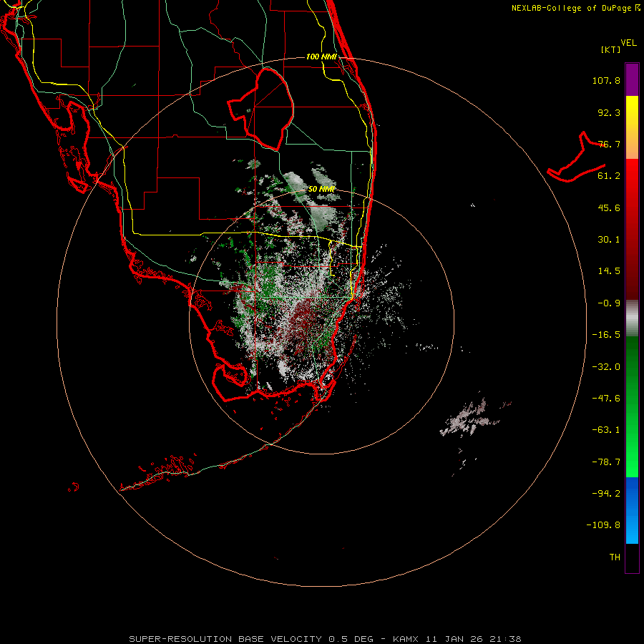
Task: Select the 30.1 value on the velocity scale
Action: click(x=609, y=240)
